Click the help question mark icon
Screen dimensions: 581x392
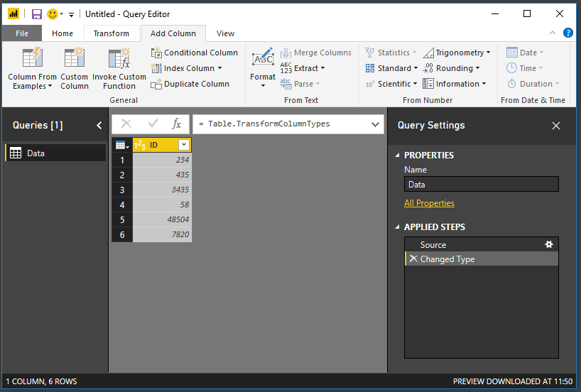point(568,33)
